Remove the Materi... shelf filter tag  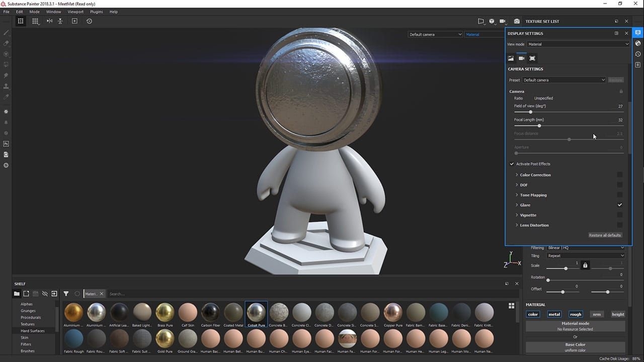pyautogui.click(x=102, y=294)
